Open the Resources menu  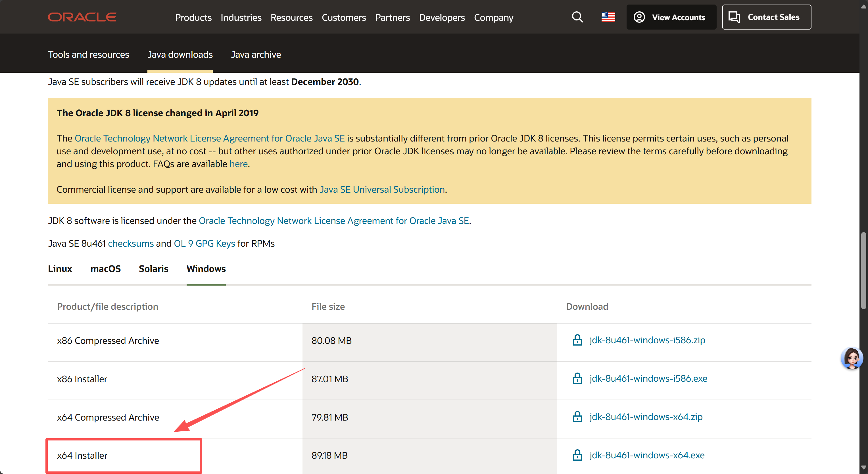click(x=291, y=18)
